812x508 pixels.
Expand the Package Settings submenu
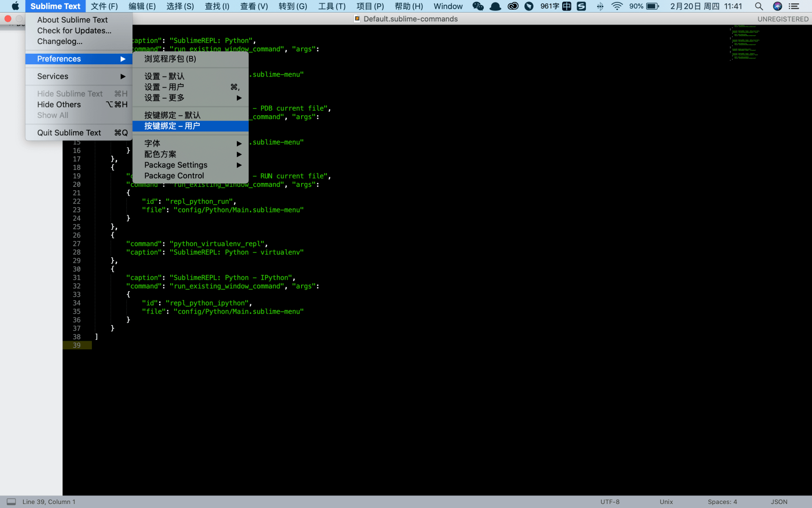click(x=239, y=165)
